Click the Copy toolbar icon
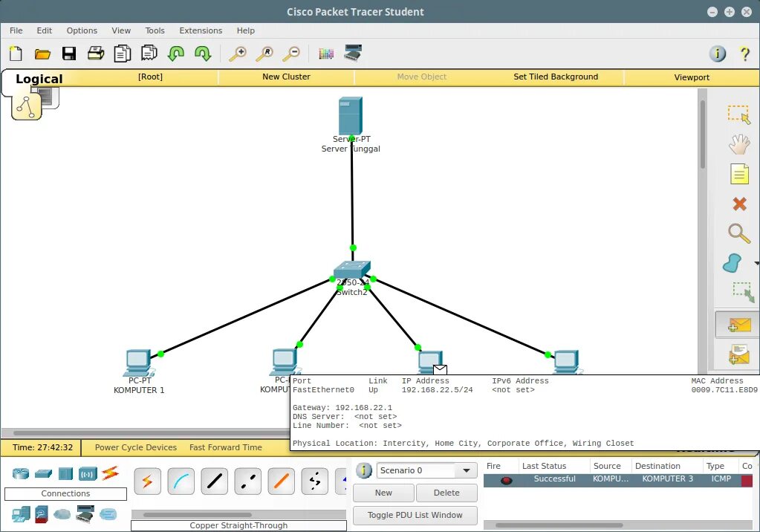This screenshot has height=532, width=760. (x=122, y=53)
